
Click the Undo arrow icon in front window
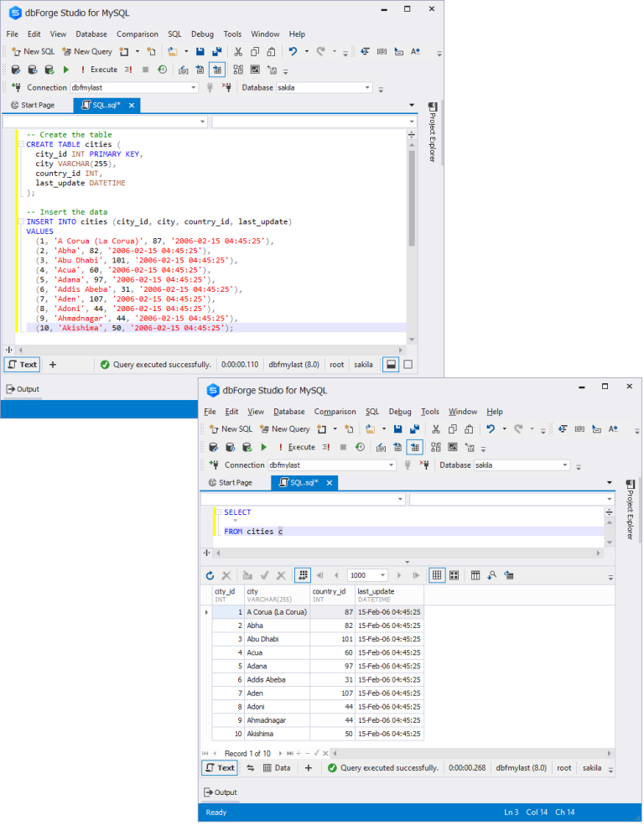pyautogui.click(x=491, y=428)
